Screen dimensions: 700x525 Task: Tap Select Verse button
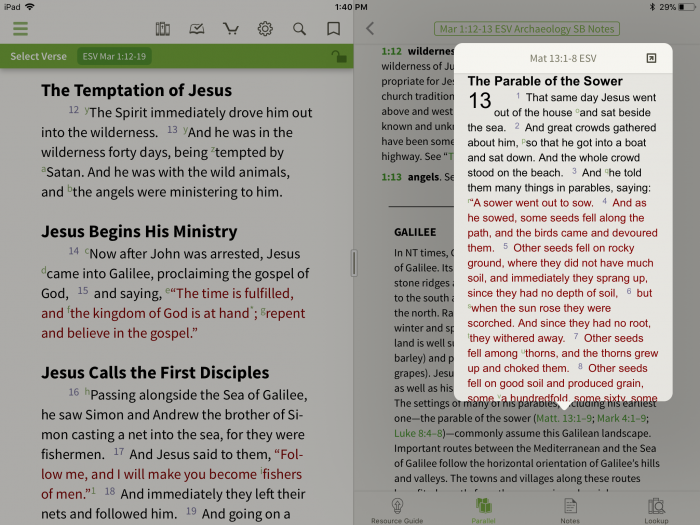(x=38, y=56)
